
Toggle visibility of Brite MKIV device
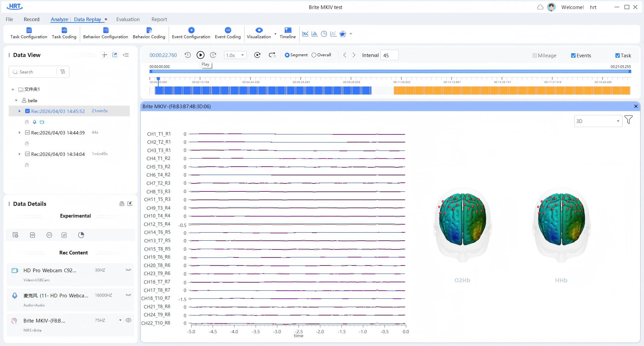click(128, 320)
